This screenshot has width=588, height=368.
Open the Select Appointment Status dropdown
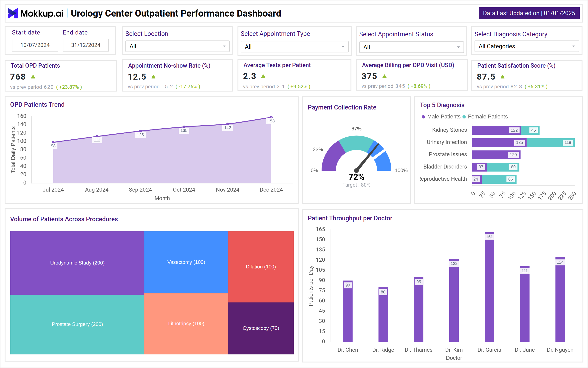pyautogui.click(x=411, y=47)
